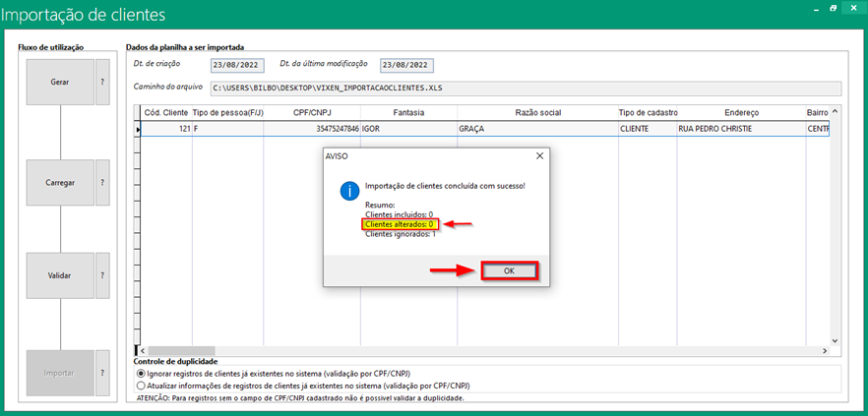Open help '?' next to Validar
Image resolution: width=868 pixels, height=416 pixels.
click(x=102, y=275)
